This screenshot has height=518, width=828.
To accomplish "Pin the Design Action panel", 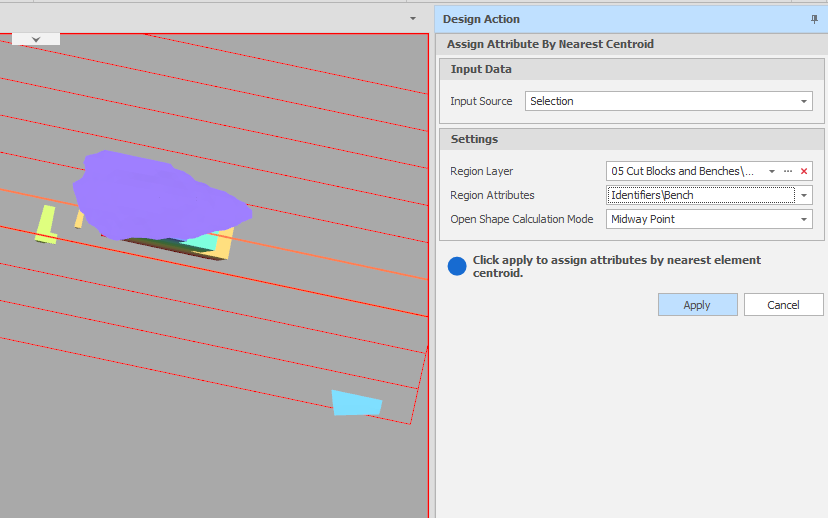I will (814, 19).
